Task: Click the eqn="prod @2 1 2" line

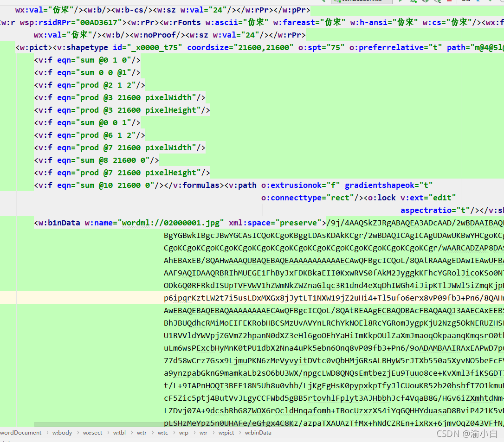Action: point(90,85)
